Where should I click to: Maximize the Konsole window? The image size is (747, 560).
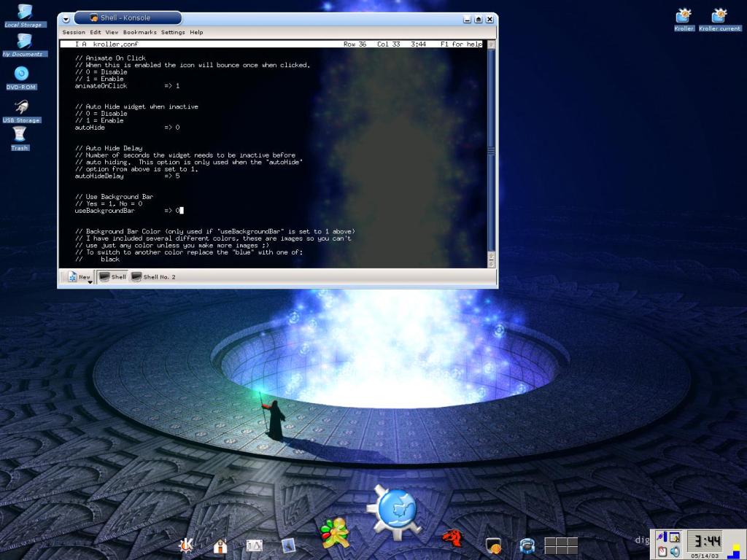coord(479,19)
